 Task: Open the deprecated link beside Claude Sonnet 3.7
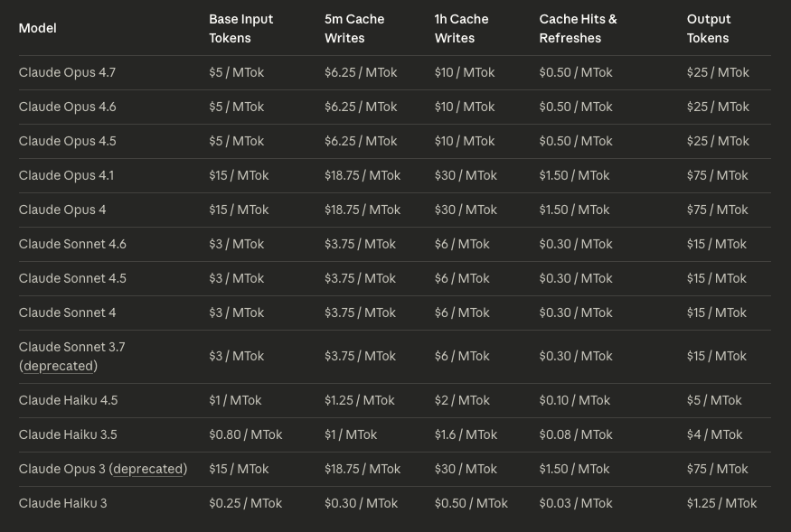(58, 366)
